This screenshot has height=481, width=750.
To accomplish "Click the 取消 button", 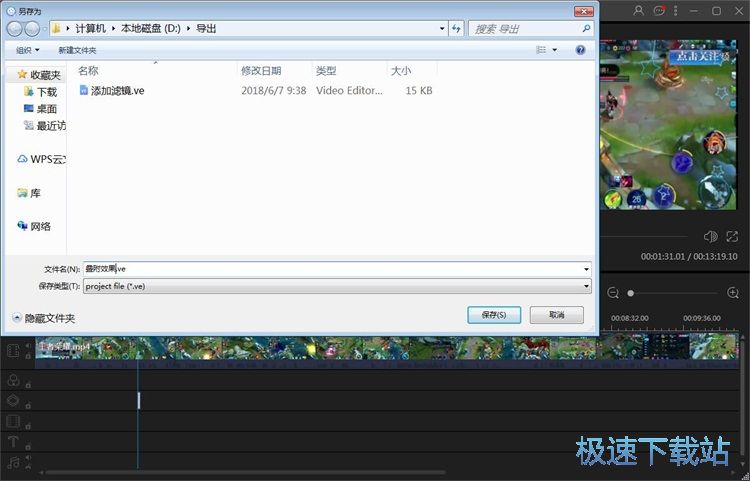I will click(x=557, y=315).
